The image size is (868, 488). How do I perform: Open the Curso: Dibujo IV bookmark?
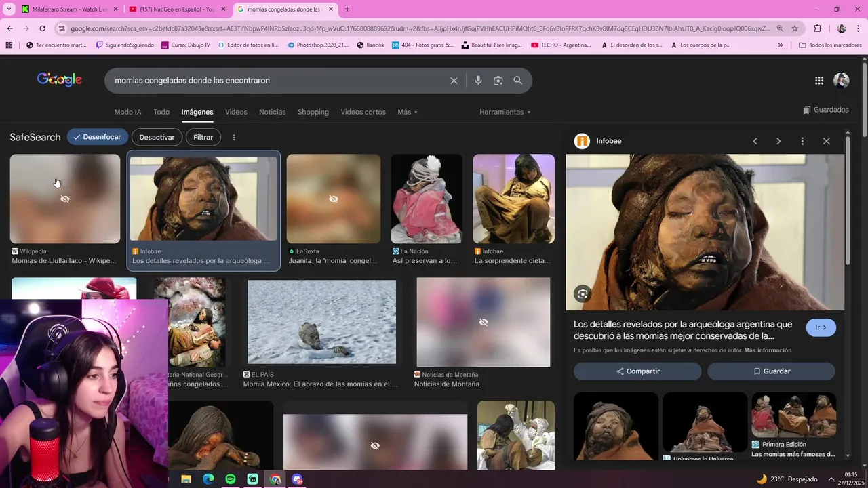(186, 45)
